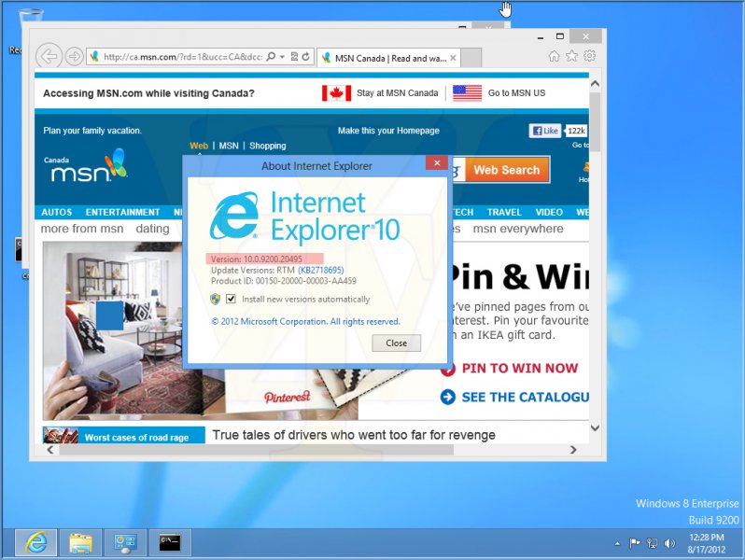Open the ENTERTAINMENT navigation menu item

[122, 212]
